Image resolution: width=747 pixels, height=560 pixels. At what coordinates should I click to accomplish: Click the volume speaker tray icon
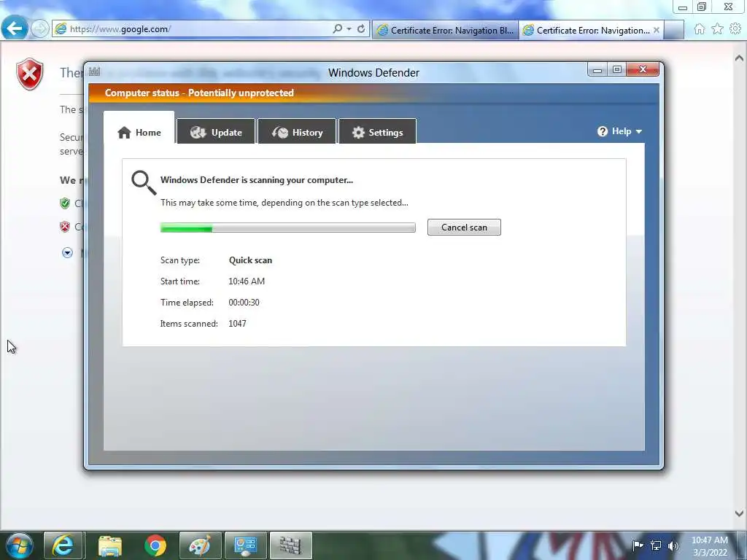coord(673,545)
